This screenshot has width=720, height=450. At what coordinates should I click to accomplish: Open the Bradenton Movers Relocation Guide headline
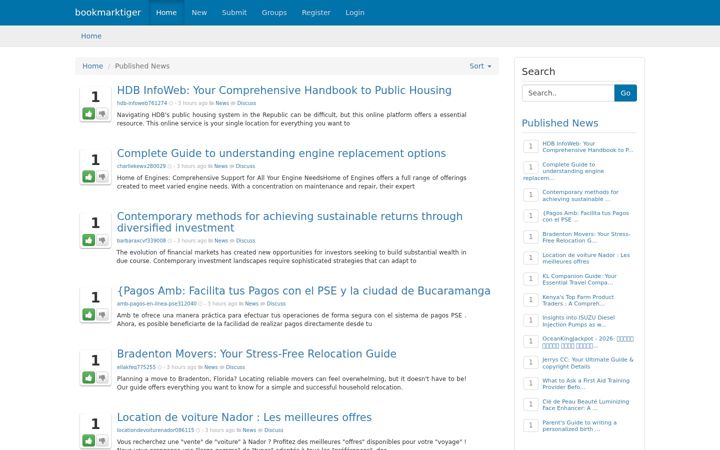257,354
